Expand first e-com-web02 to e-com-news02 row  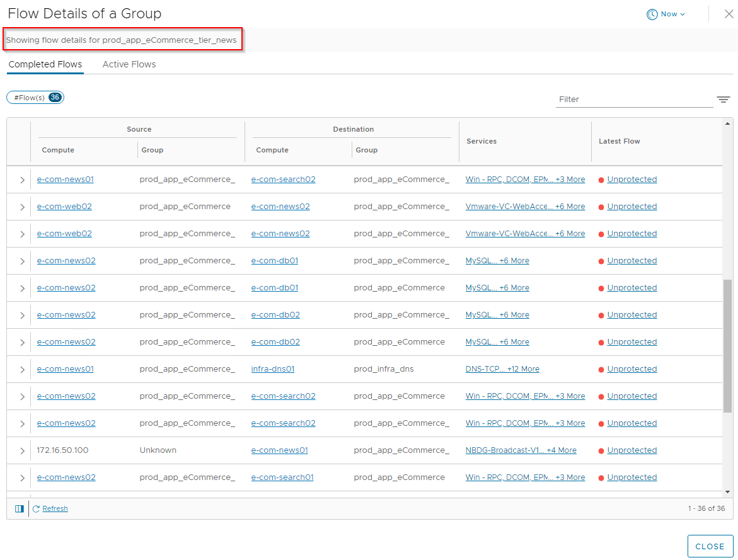coord(22,207)
